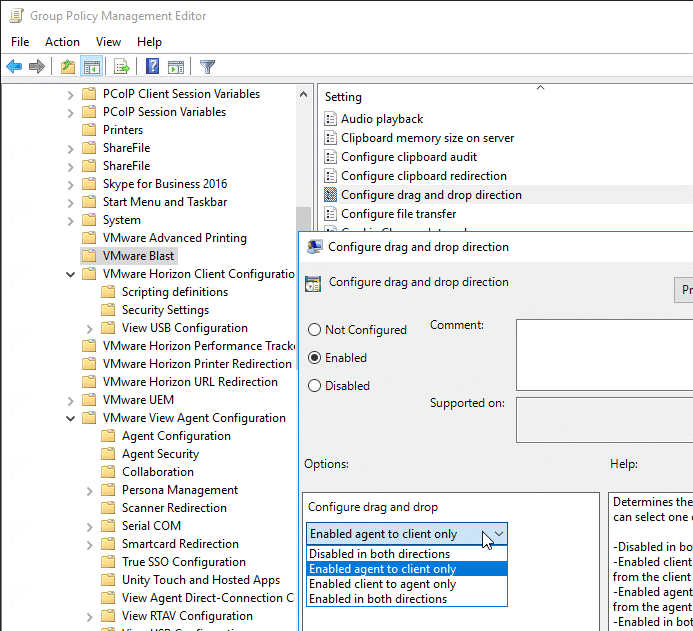Expand the Persona Management node
This screenshot has height=631, width=693.
click(89, 490)
